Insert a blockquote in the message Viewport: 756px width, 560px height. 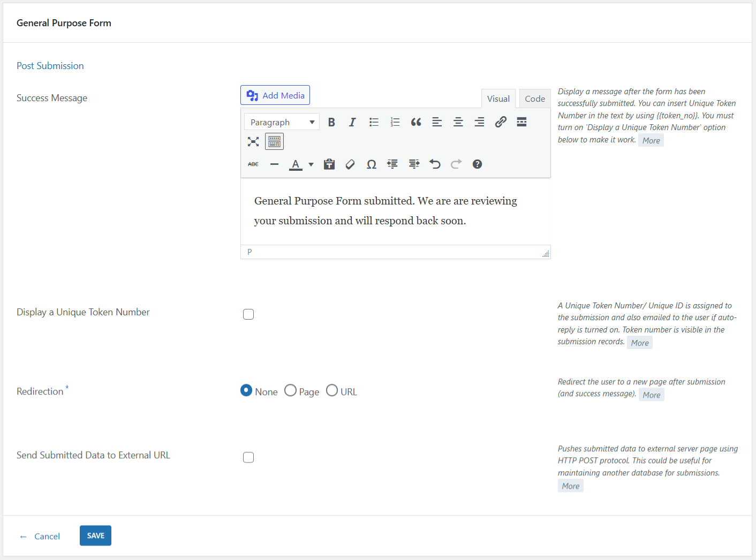416,122
